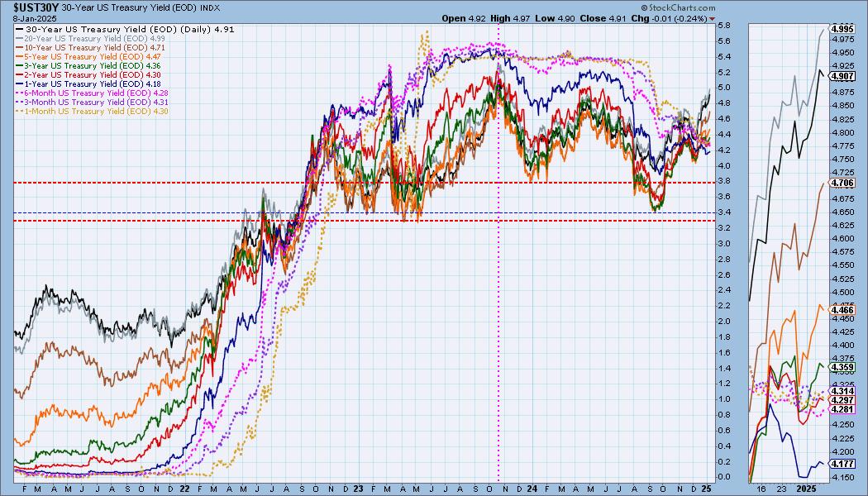Click the 4.500 label on zoom panel axis
Viewport: 868px width, 496px height.
[842, 292]
